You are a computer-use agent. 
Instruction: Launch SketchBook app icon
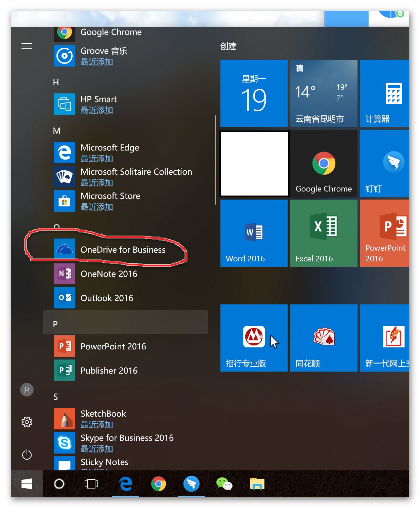click(65, 419)
